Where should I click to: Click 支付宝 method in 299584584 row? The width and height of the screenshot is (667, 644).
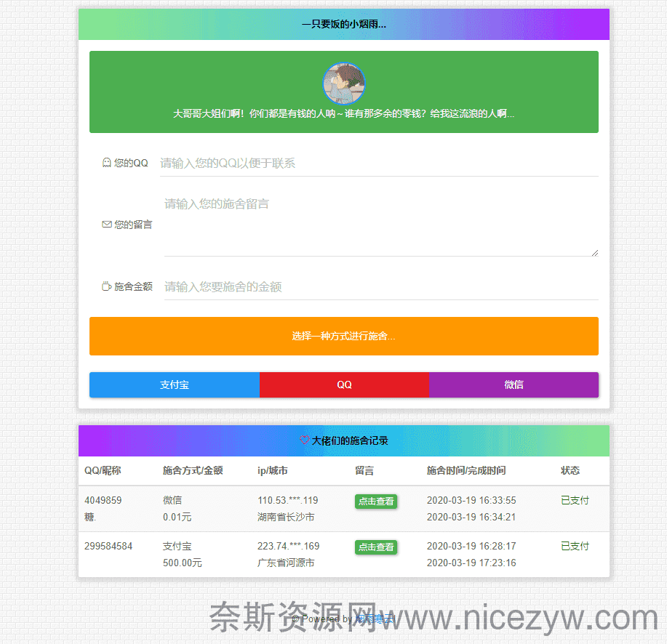pos(177,546)
